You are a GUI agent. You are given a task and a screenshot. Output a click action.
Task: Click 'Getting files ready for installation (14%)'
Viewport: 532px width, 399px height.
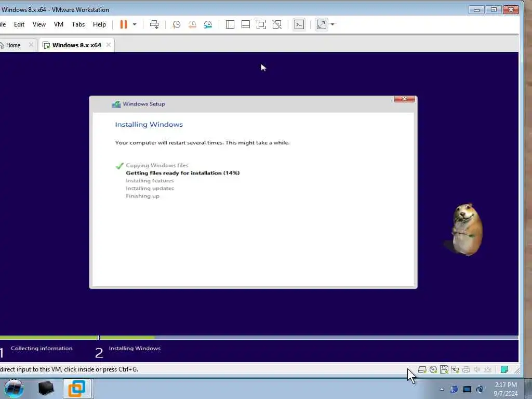click(182, 172)
